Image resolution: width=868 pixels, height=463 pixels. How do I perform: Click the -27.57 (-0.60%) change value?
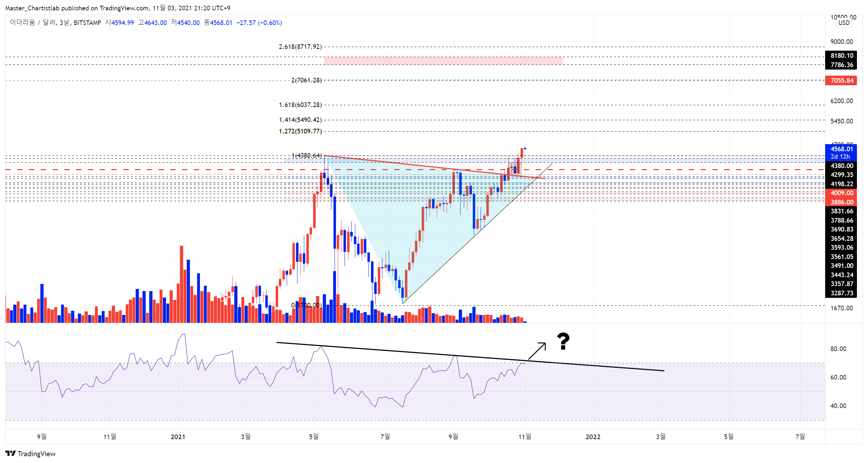pos(259,23)
